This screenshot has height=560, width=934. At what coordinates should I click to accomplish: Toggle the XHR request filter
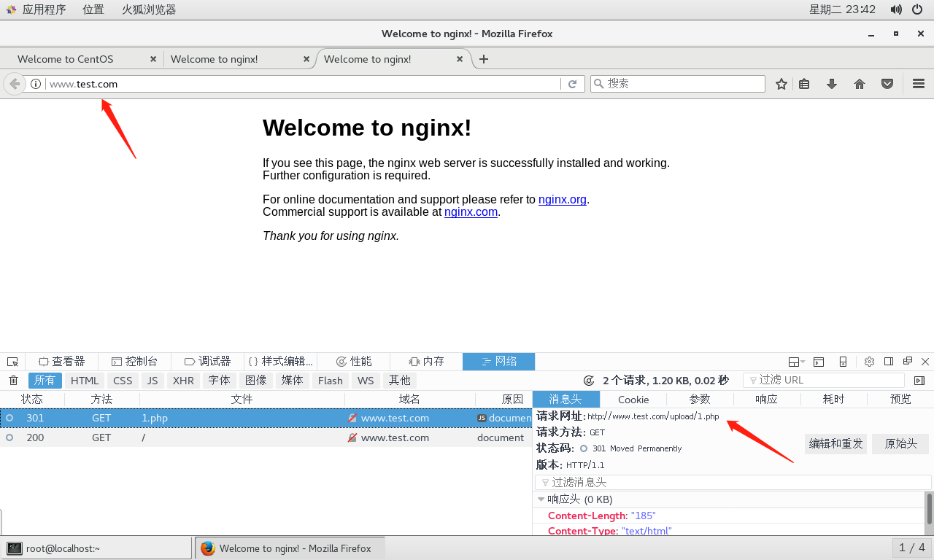tap(183, 381)
